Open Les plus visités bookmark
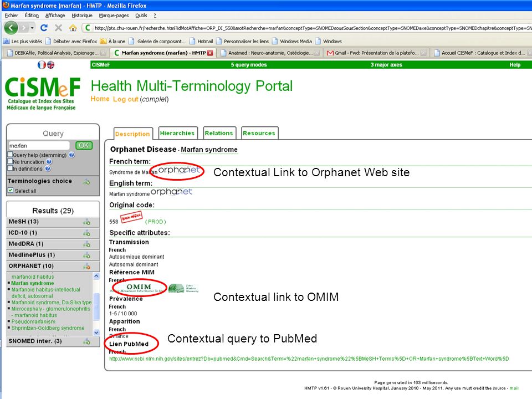The width and height of the screenshot is (532, 399). (x=22, y=42)
